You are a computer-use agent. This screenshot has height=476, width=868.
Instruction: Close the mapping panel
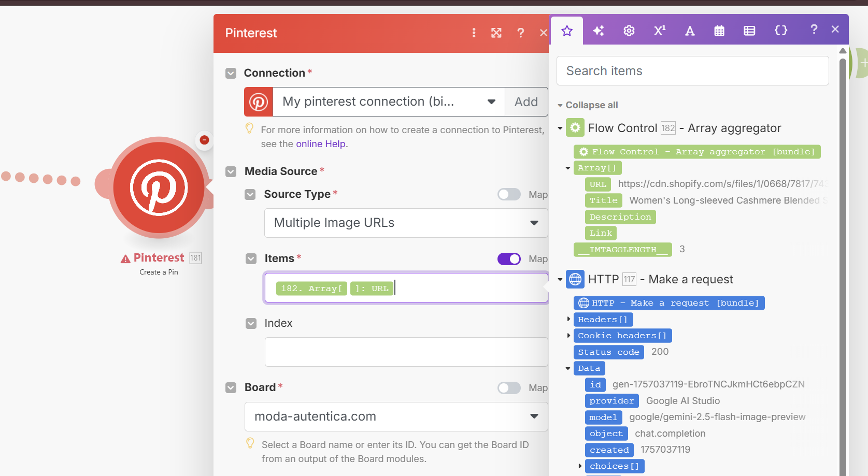tap(835, 30)
